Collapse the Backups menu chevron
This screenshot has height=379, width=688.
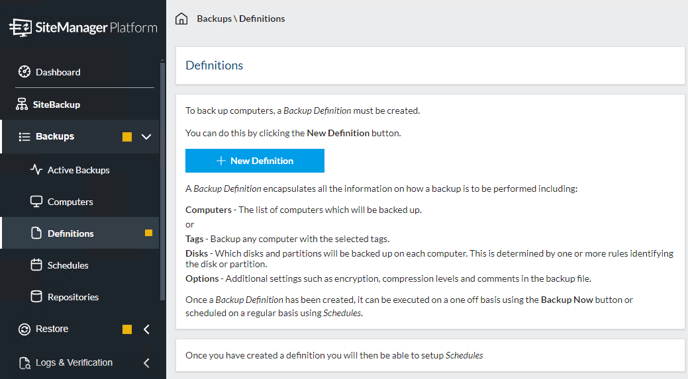pos(146,137)
